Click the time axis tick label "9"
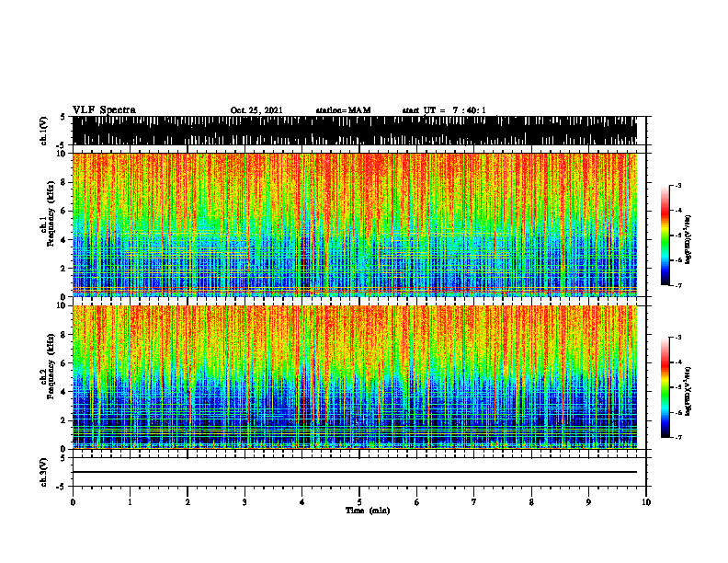 pyautogui.click(x=588, y=502)
